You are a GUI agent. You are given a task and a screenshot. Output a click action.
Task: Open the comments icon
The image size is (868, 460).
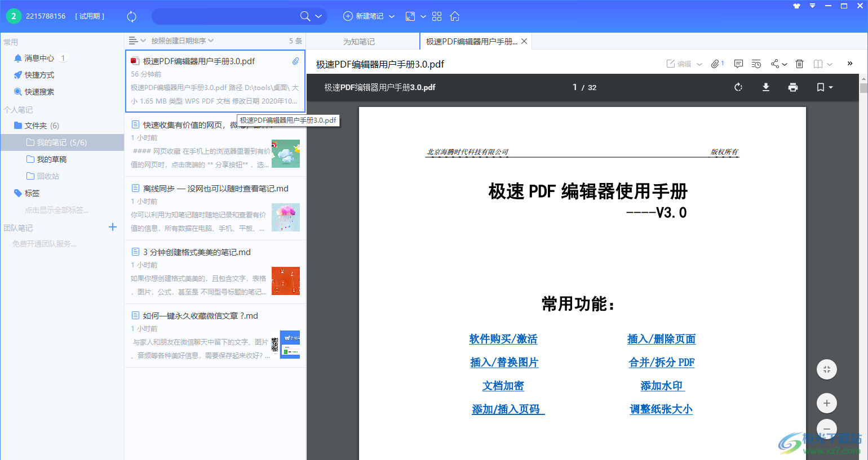738,64
